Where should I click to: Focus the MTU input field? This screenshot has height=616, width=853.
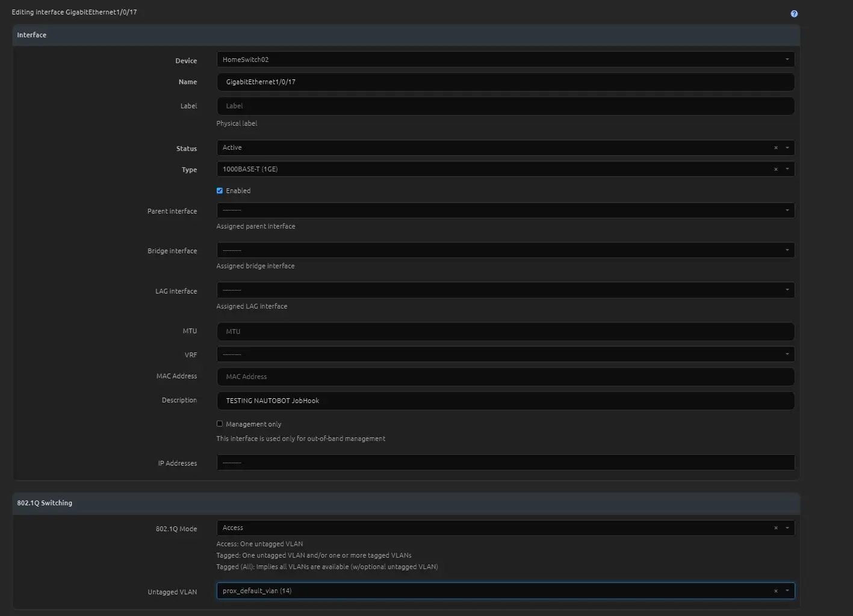pos(504,331)
